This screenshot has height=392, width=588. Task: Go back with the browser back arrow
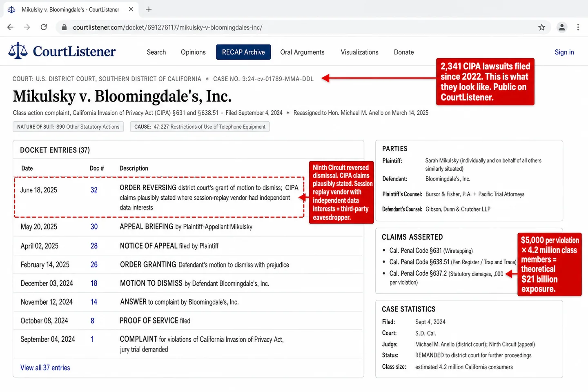[10, 27]
